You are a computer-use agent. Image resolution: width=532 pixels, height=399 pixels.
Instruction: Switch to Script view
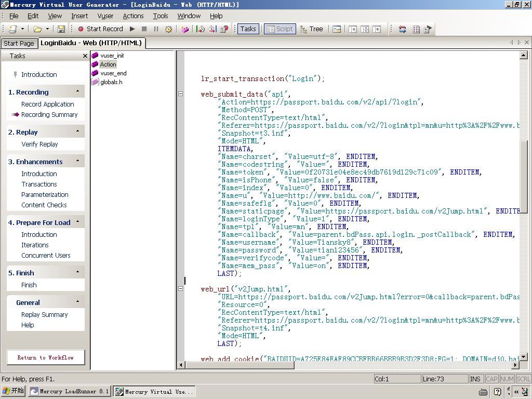point(280,29)
